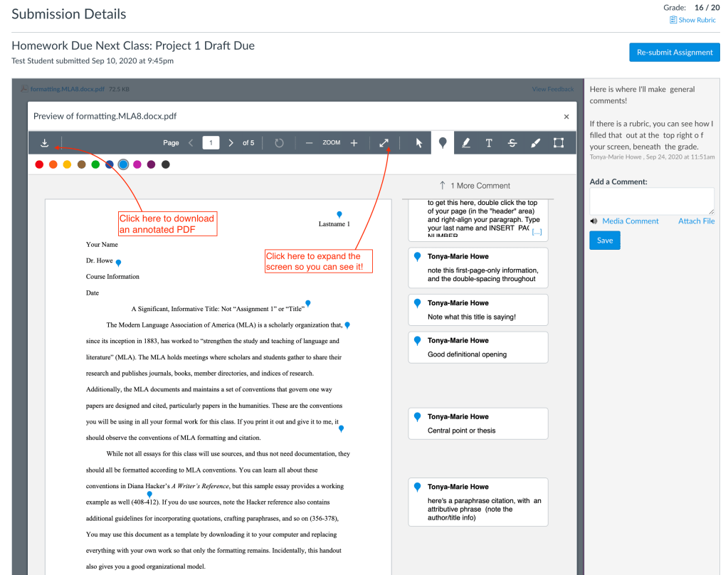Zoom out with the minus button
The height and width of the screenshot is (575, 728).
(x=309, y=143)
